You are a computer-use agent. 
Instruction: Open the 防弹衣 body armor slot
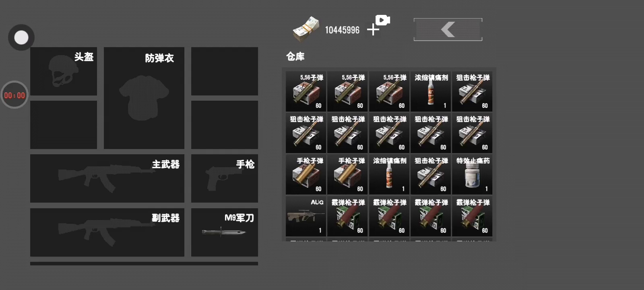pos(144,98)
